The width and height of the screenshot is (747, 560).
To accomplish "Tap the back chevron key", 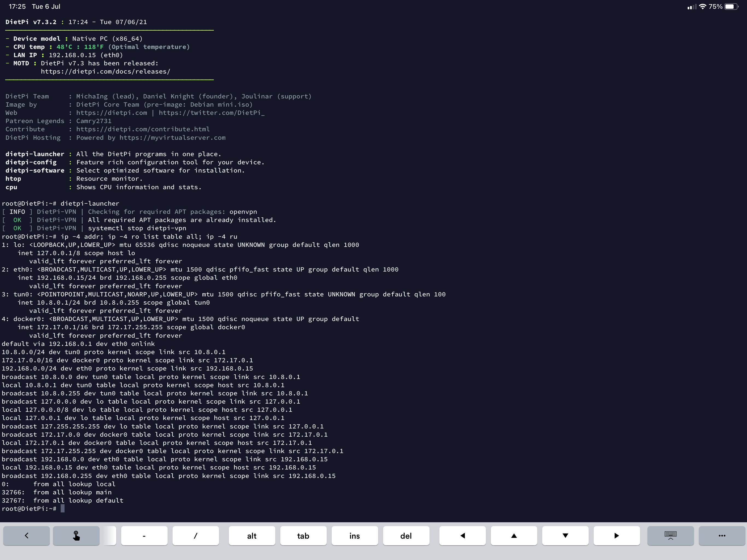I will pyautogui.click(x=26, y=535).
